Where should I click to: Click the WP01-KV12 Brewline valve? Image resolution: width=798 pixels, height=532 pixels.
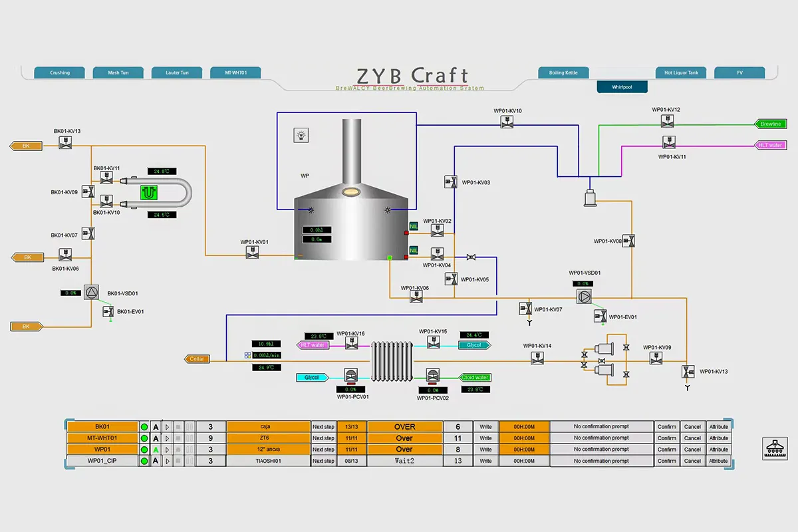click(x=666, y=121)
